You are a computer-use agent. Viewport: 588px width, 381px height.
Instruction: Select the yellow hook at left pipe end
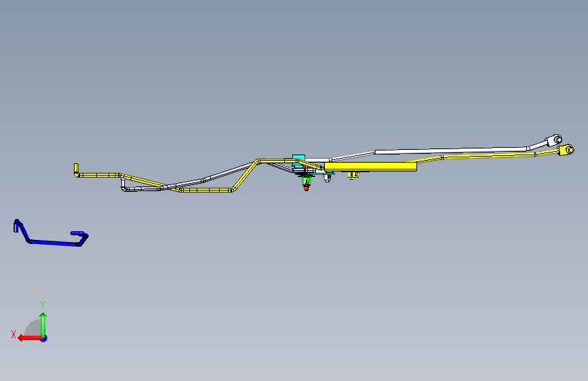pos(76,170)
